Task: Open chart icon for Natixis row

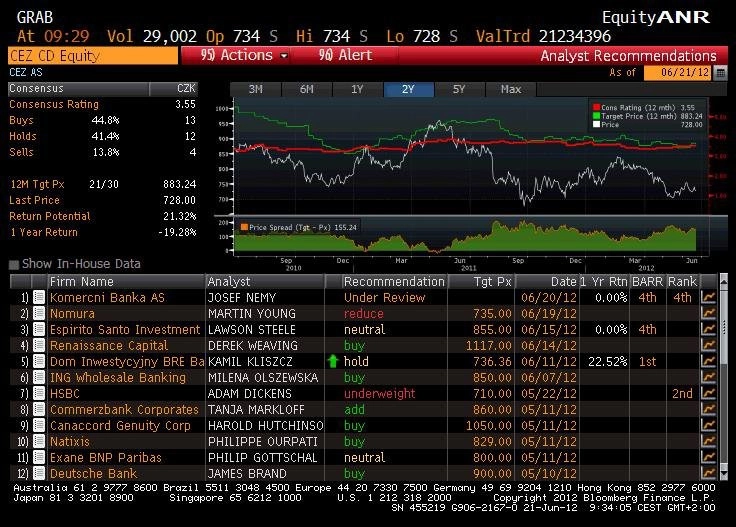Action: click(x=708, y=441)
